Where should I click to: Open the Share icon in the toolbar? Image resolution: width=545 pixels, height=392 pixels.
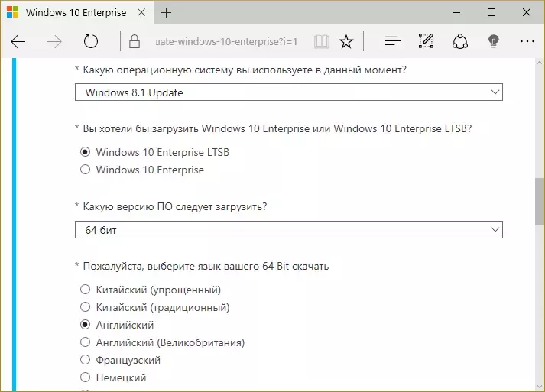pyautogui.click(x=460, y=41)
